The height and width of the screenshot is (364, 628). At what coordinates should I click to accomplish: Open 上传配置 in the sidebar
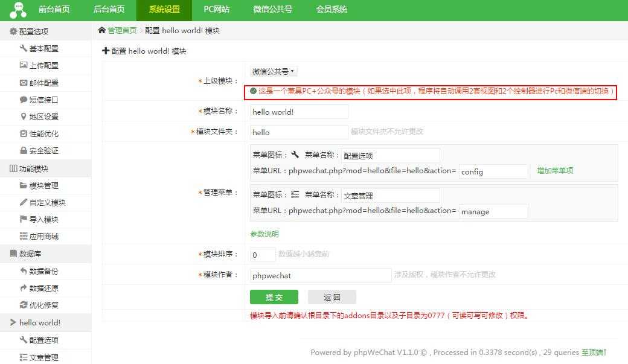pos(43,65)
